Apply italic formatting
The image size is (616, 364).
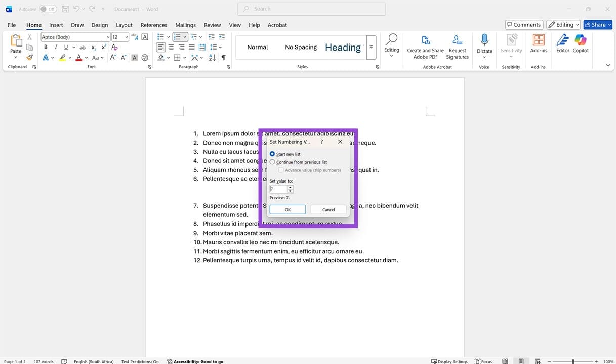55,47
